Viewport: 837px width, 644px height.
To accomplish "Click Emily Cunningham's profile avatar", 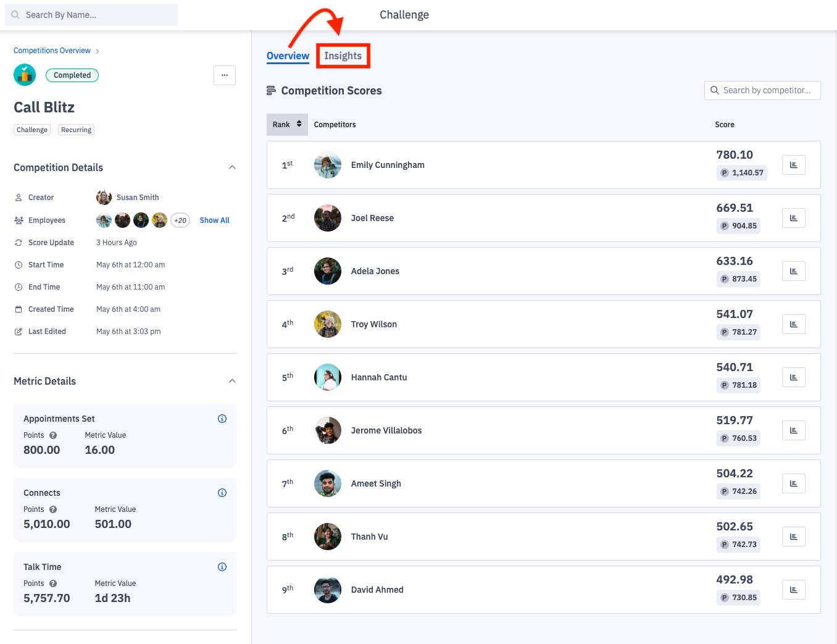I will 328,165.
